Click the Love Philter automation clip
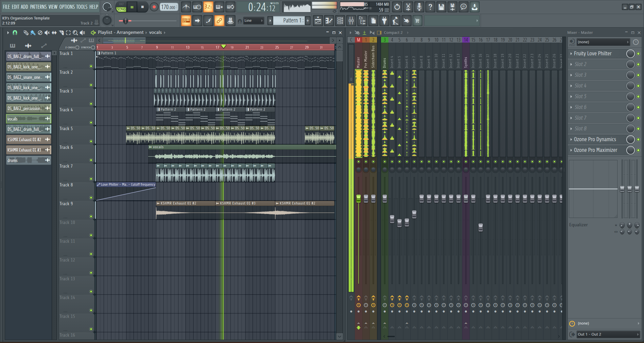This screenshot has height=343, width=644. pos(126,192)
